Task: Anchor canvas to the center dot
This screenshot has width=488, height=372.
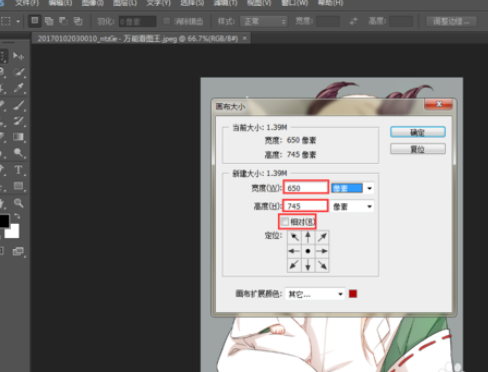Action: (x=308, y=251)
